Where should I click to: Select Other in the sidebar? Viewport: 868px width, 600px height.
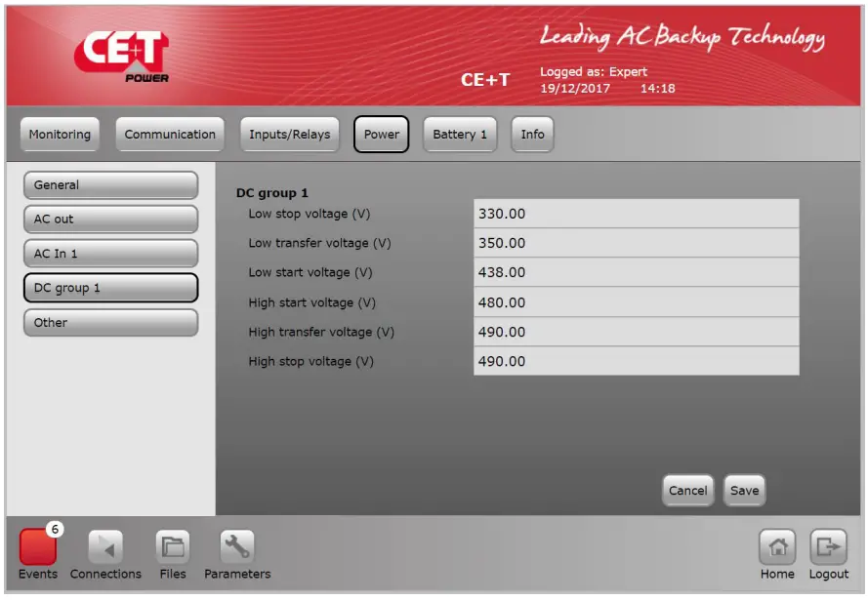110,322
